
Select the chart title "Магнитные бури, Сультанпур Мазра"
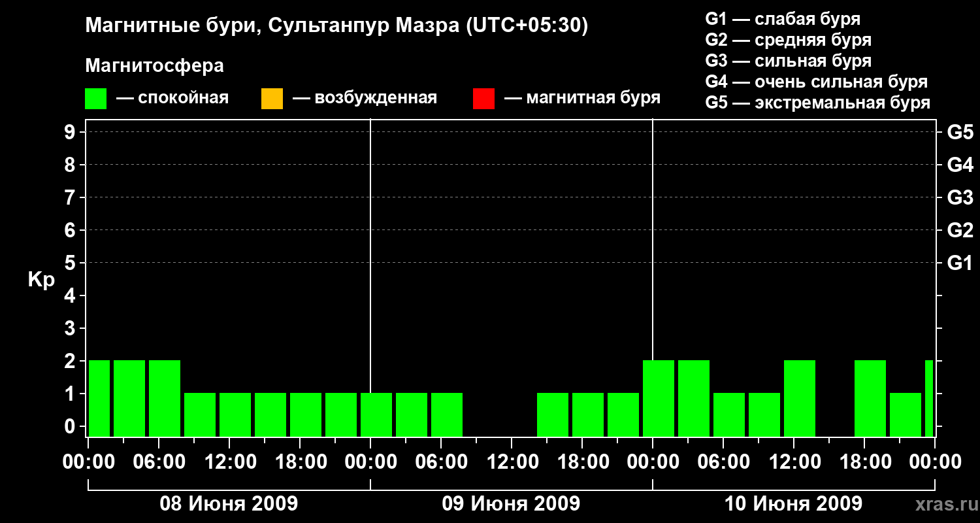point(271,26)
